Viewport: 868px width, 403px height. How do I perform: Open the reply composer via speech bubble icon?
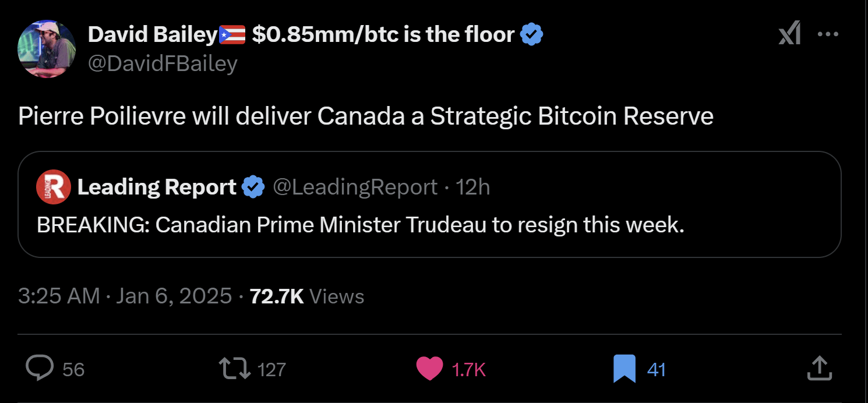[38, 368]
